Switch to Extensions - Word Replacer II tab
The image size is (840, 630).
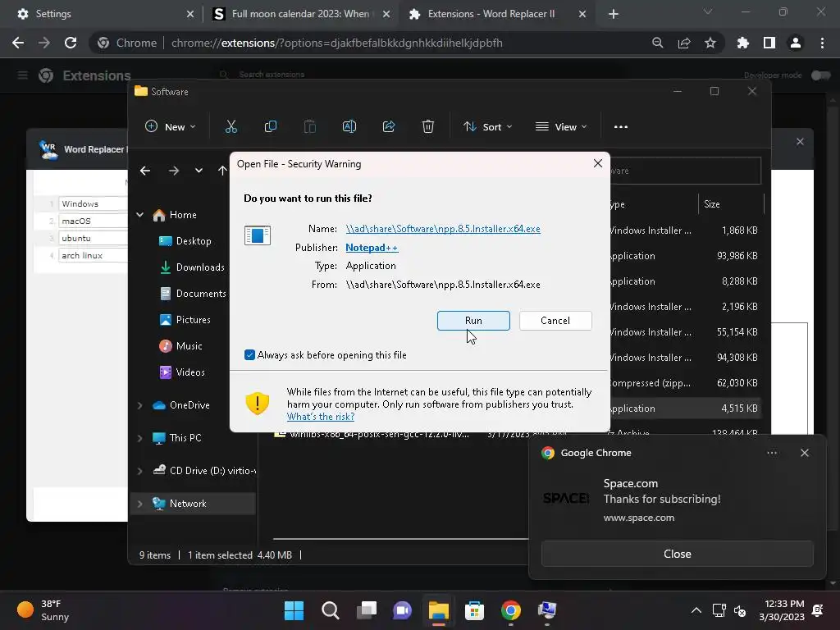tap(497, 14)
